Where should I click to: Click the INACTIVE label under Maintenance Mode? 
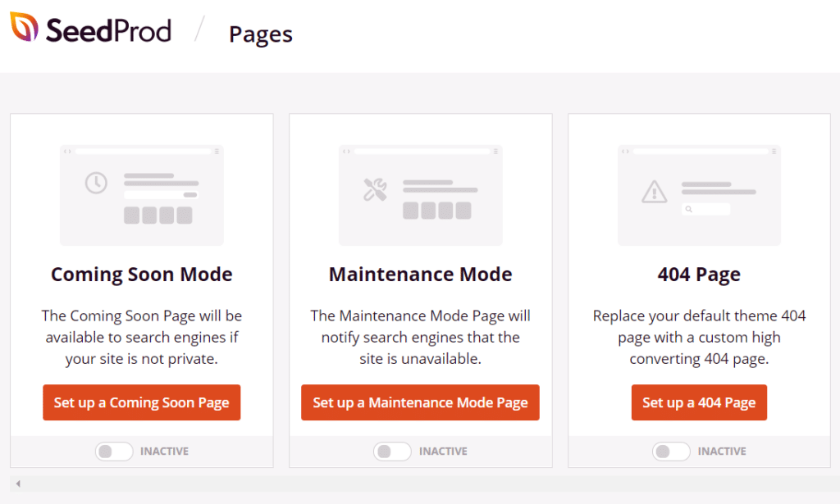click(443, 452)
